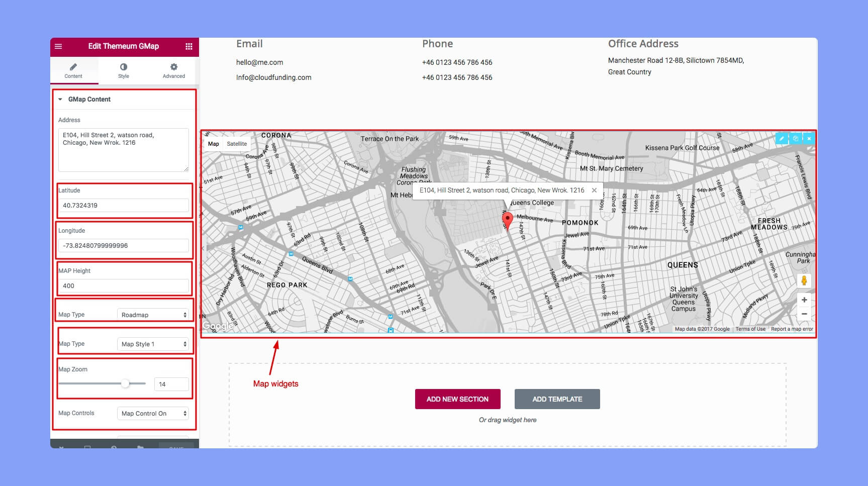The height and width of the screenshot is (486, 868).
Task: Click the red location marker pin
Action: pos(508,221)
